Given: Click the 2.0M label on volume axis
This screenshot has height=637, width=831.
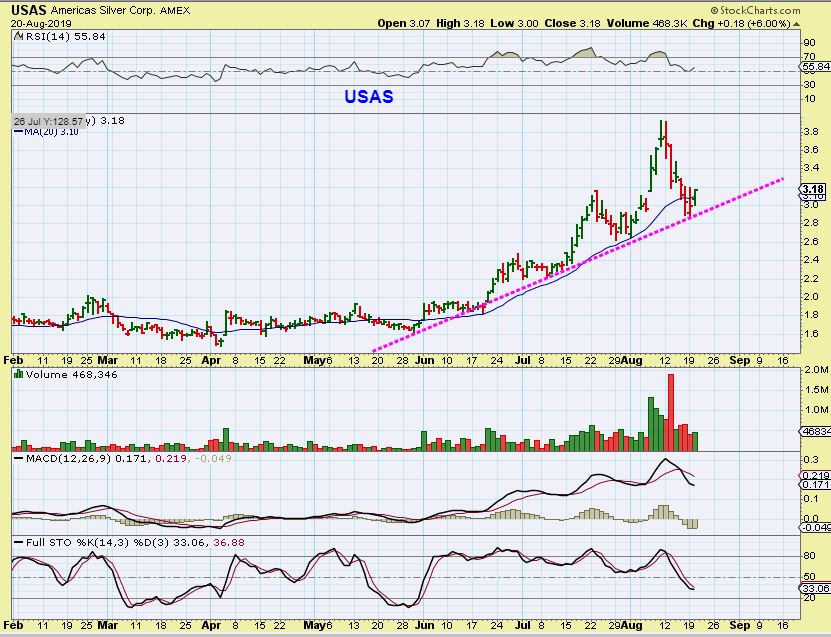Looking at the screenshot, I should (816, 369).
